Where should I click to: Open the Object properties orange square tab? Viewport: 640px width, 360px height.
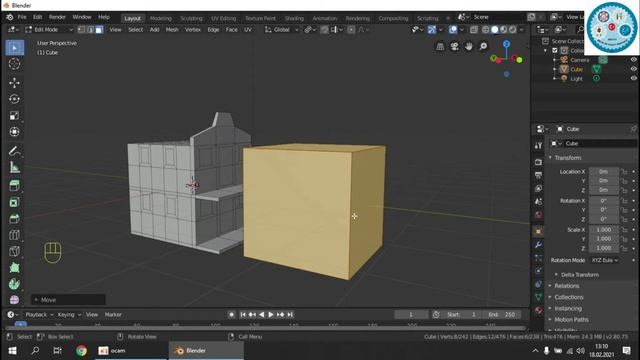point(538,231)
